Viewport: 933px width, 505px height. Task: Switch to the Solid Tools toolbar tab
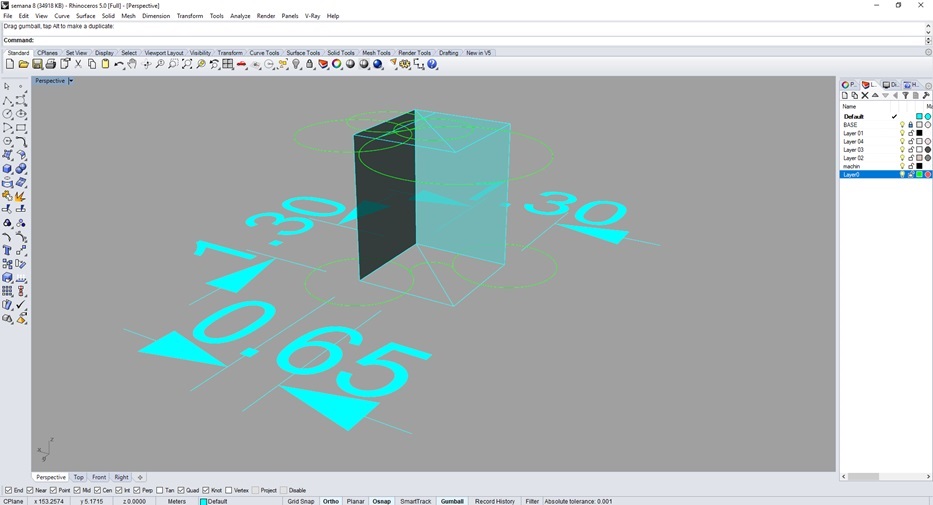coord(341,53)
